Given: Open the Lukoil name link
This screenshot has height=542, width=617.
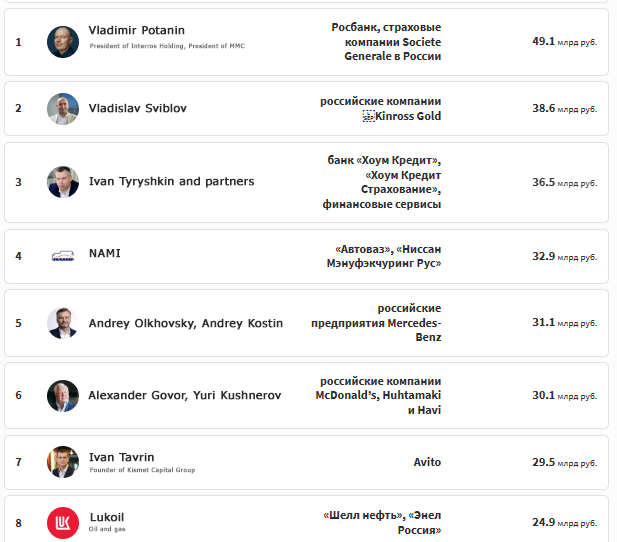Looking at the screenshot, I should click(107, 517).
